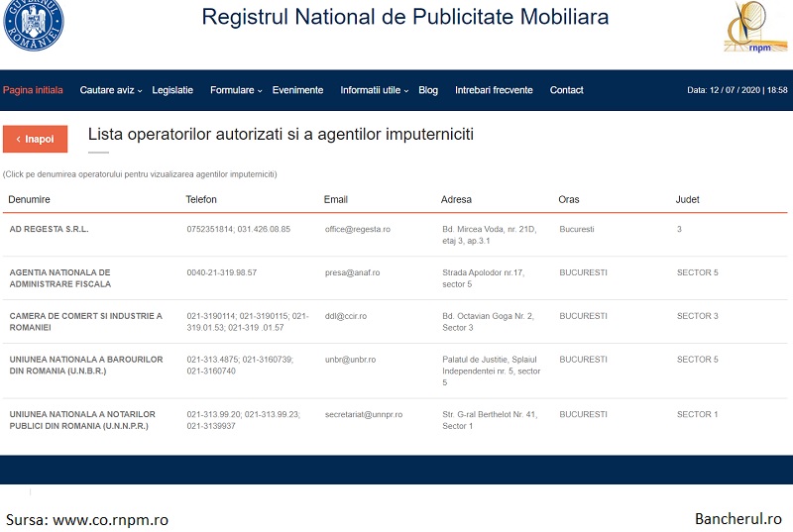Click the Denumire column header

(30, 199)
